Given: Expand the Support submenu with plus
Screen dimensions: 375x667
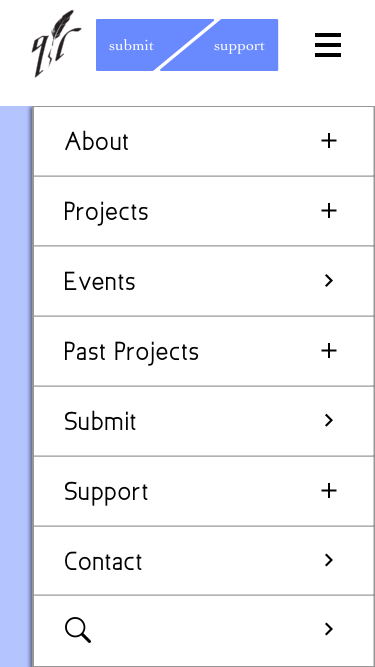Looking at the screenshot, I should click(329, 491).
